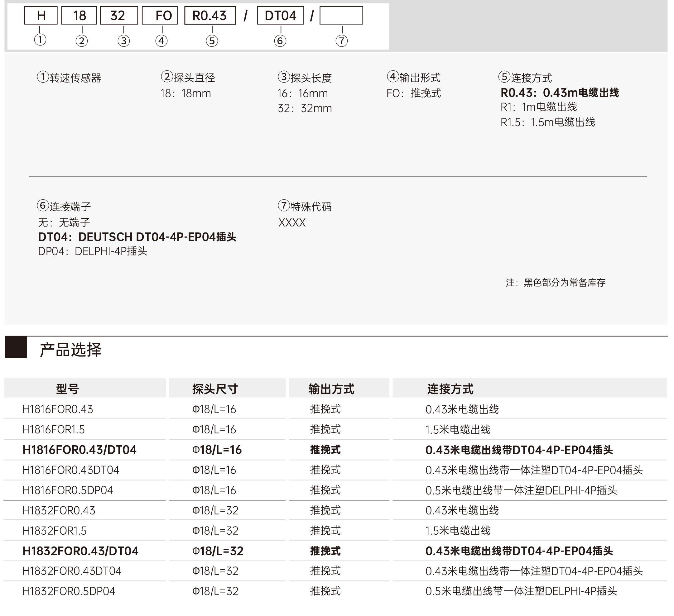Click the '产品选择' section title

[70, 350]
